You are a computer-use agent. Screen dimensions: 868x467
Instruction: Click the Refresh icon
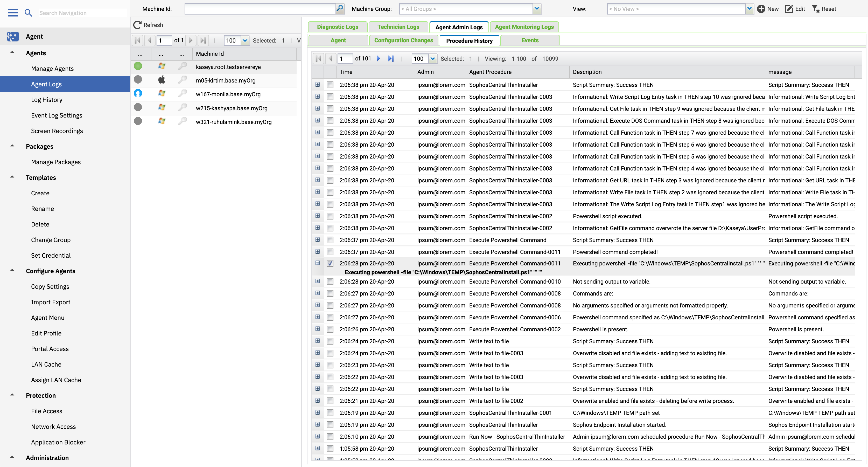[x=137, y=25]
